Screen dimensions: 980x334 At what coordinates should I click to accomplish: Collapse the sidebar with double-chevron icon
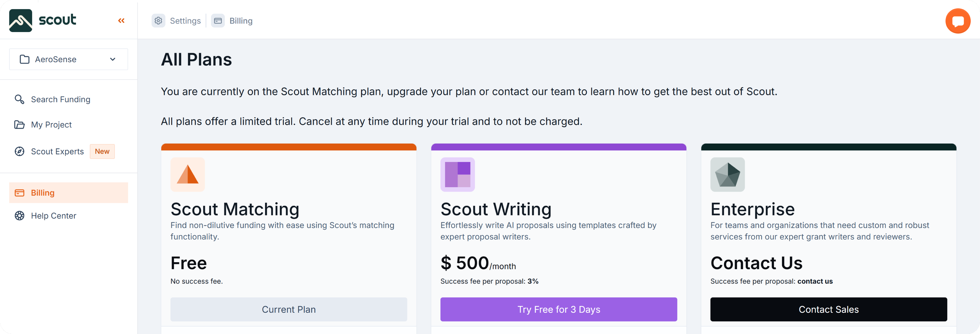click(121, 21)
